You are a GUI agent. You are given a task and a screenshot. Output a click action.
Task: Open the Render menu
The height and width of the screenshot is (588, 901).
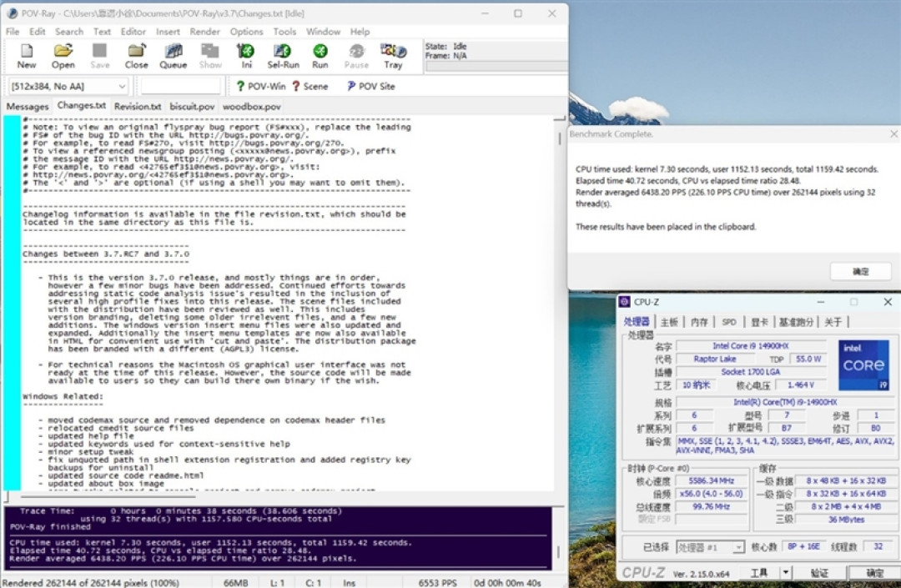coord(204,32)
